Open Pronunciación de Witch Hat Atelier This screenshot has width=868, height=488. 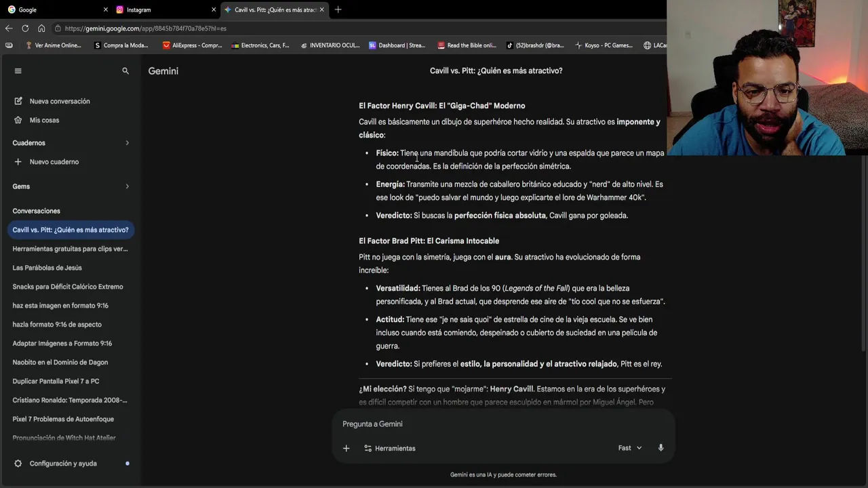pyautogui.click(x=71, y=438)
